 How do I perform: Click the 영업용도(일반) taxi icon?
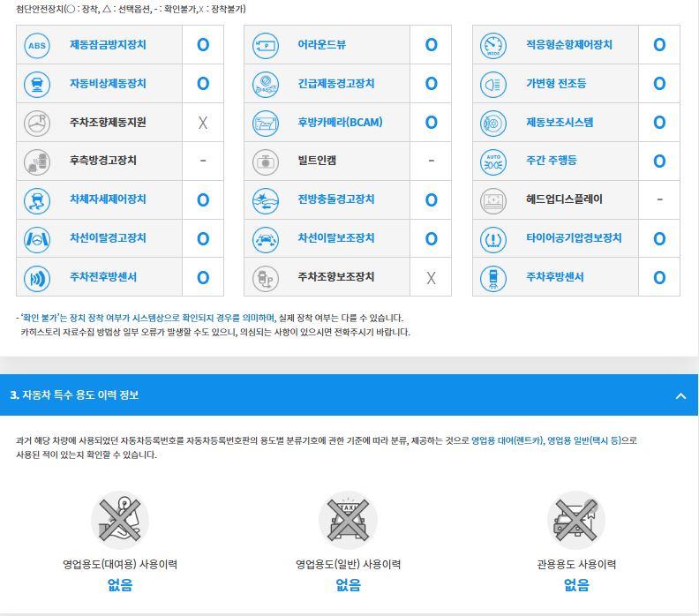coord(348,520)
